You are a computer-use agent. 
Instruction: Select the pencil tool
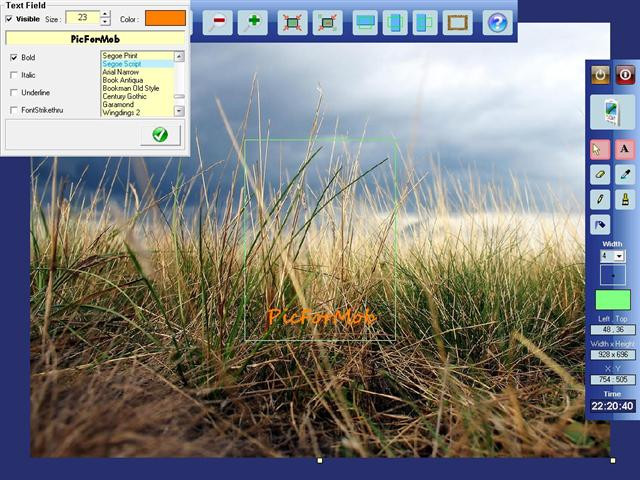(x=600, y=200)
